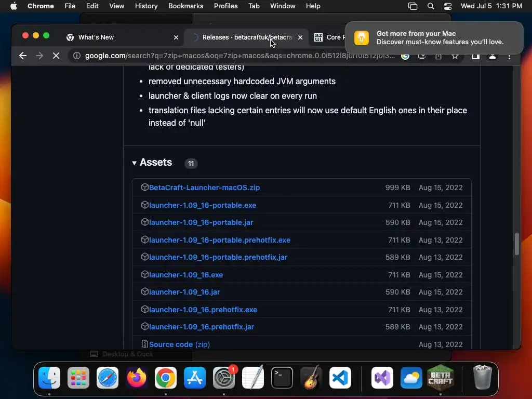Image resolution: width=532 pixels, height=399 pixels.
Task: Launch BetaCraft from the Dock
Action: (441, 377)
